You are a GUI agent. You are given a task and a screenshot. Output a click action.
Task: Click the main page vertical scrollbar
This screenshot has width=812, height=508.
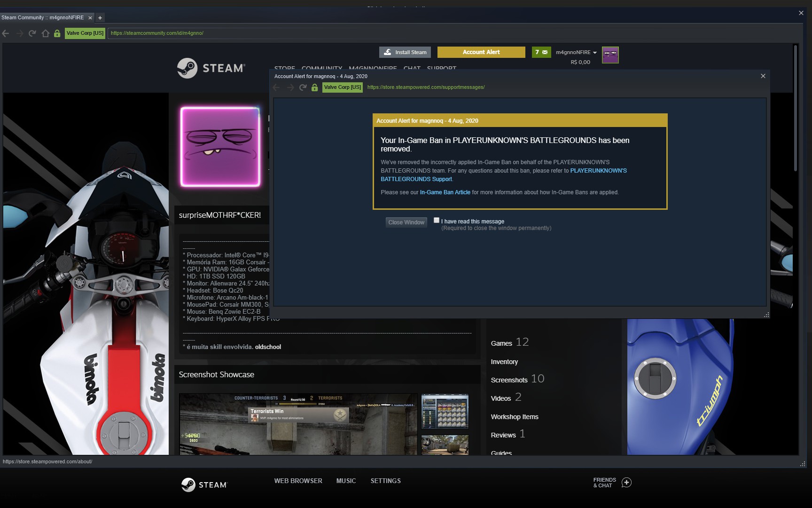[x=796, y=108]
